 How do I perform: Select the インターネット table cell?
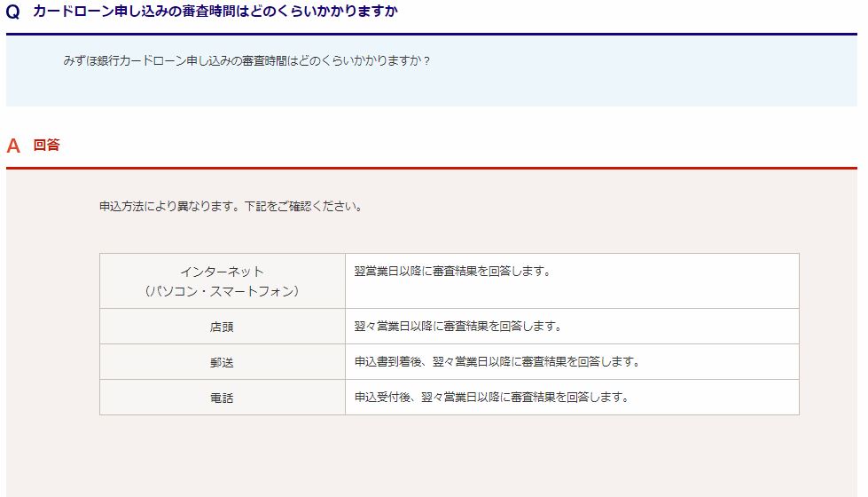point(222,281)
